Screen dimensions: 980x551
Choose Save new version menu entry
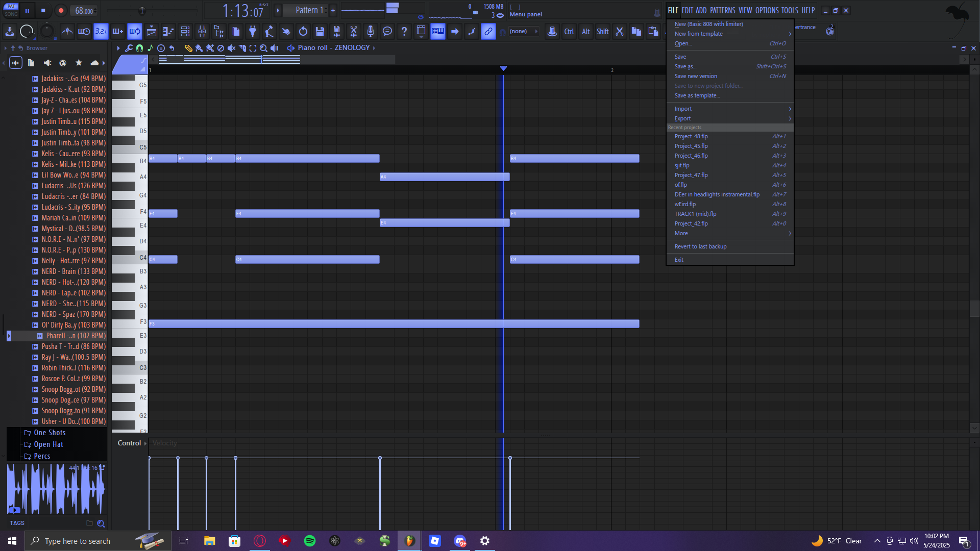[696, 76]
